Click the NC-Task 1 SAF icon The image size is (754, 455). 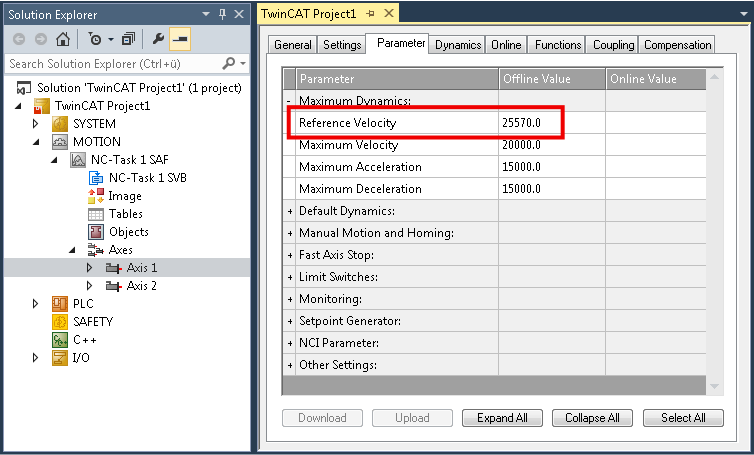click(x=78, y=160)
